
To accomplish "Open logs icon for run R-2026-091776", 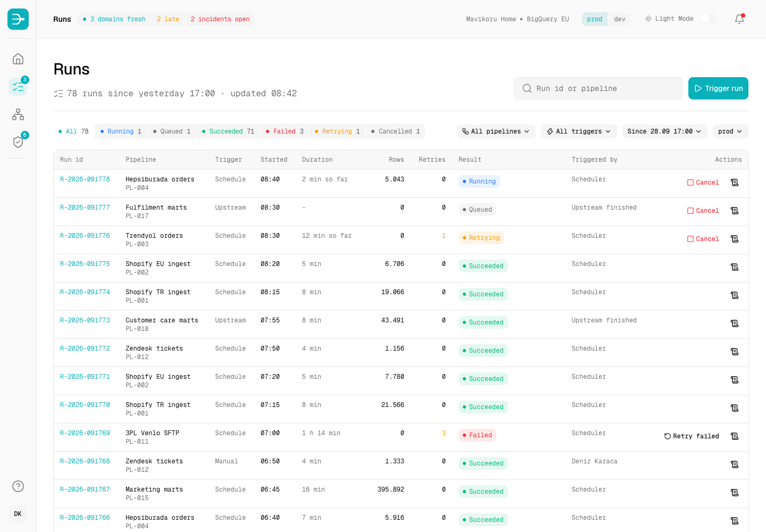I will pos(735,239).
